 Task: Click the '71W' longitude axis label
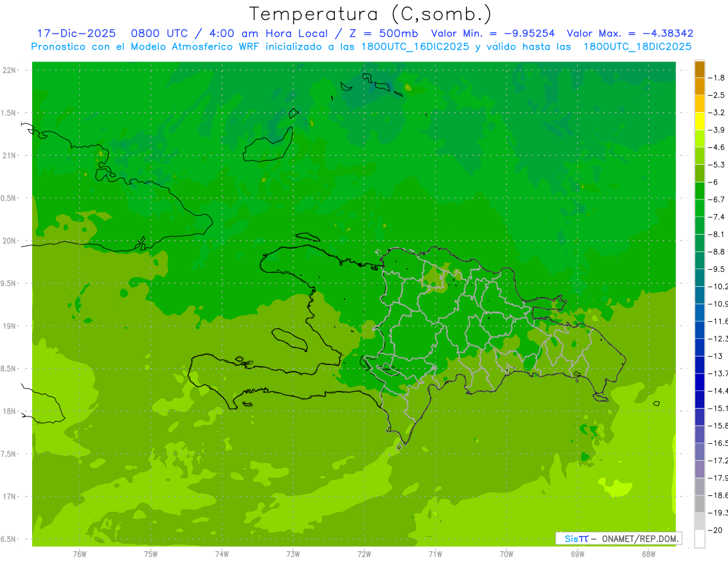(x=436, y=554)
